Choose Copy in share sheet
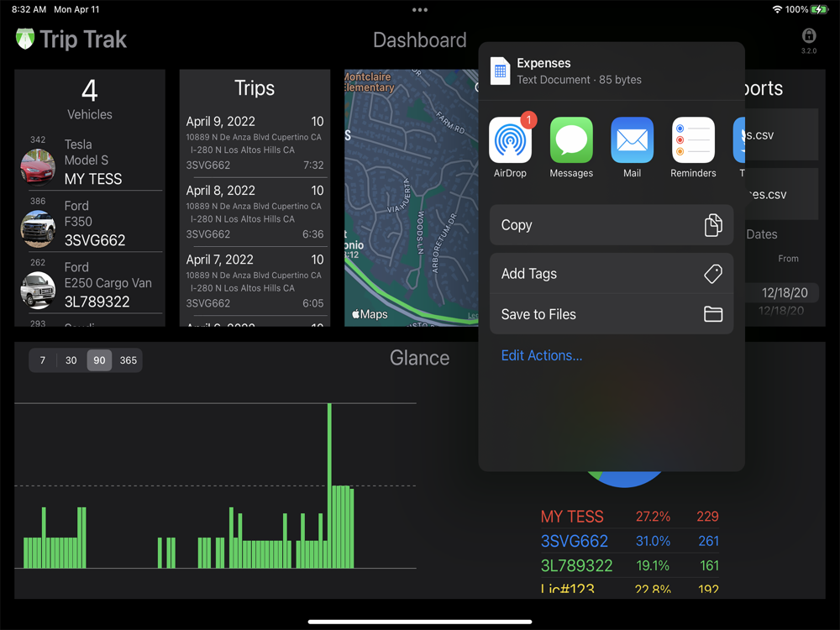The width and height of the screenshot is (840, 630). click(612, 225)
